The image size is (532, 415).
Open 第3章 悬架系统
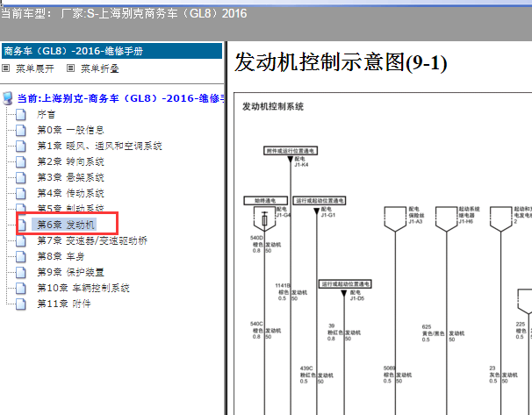(70, 177)
